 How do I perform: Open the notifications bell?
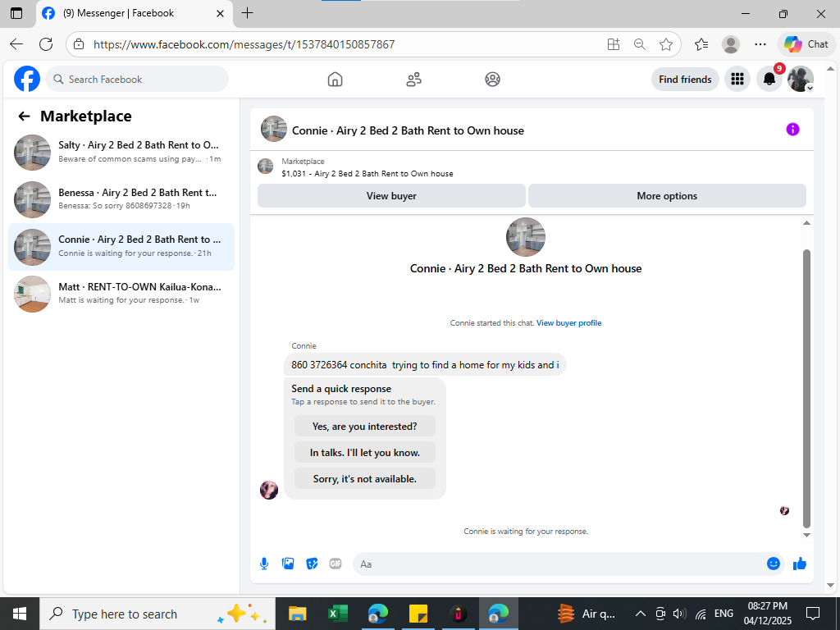[769, 80]
